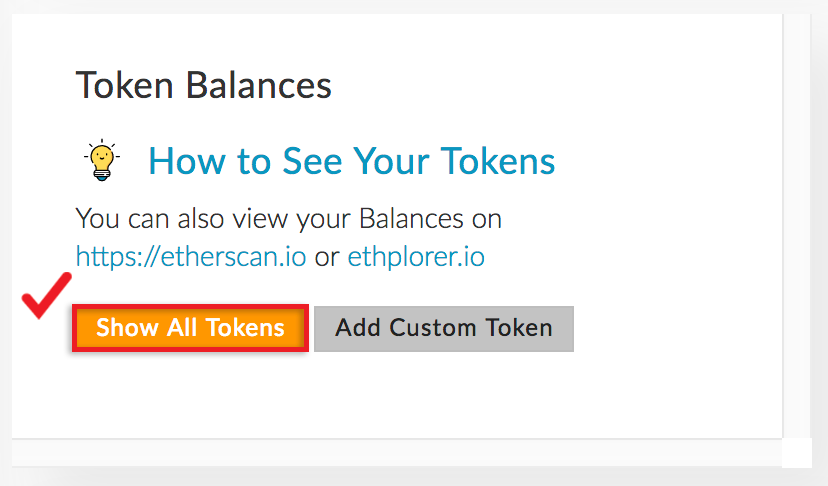Click the lightbulb icon beside the tokens heading
This screenshot has height=486, width=828.
(100, 161)
